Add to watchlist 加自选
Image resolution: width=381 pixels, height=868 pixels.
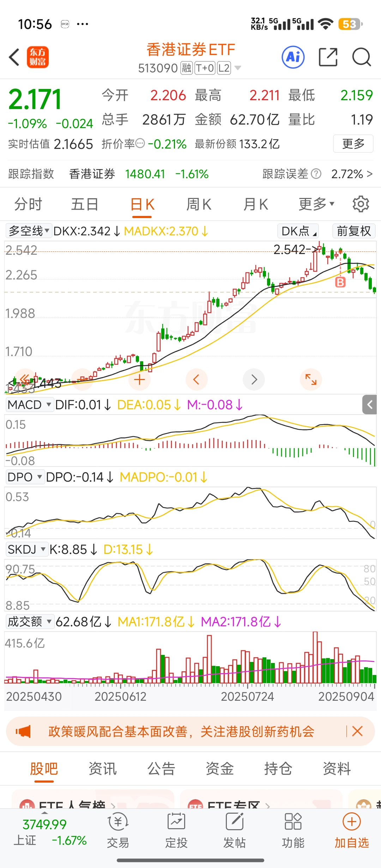point(352,831)
